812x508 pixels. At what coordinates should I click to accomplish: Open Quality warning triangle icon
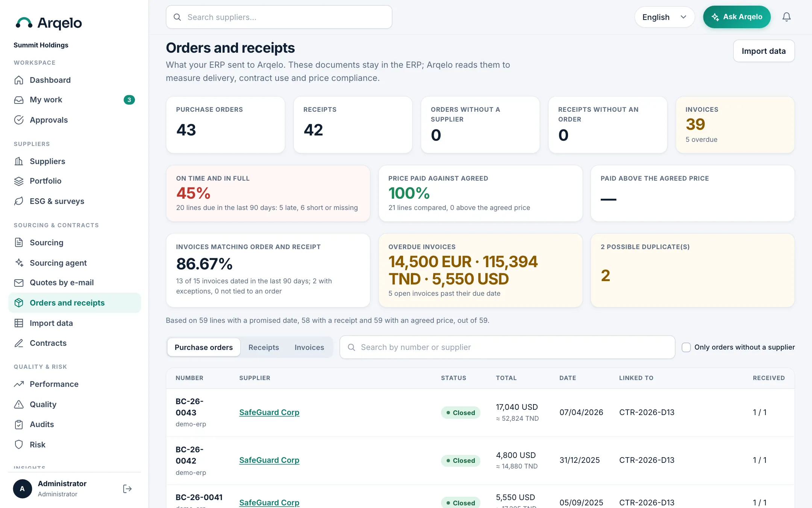(19, 404)
